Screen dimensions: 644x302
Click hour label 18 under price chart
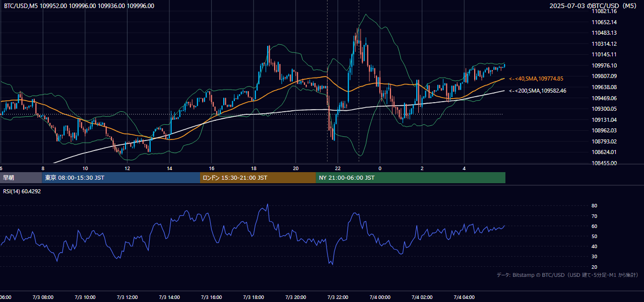[x=253, y=168]
